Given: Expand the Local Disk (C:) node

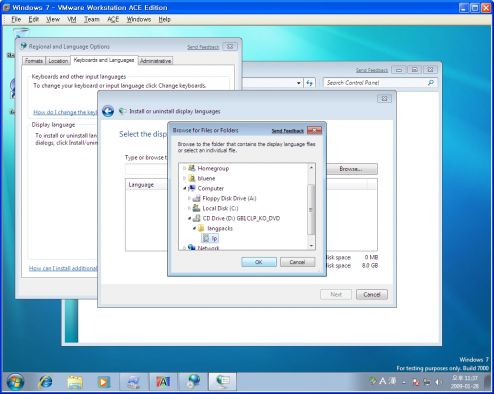Looking at the screenshot, I should click(x=189, y=208).
